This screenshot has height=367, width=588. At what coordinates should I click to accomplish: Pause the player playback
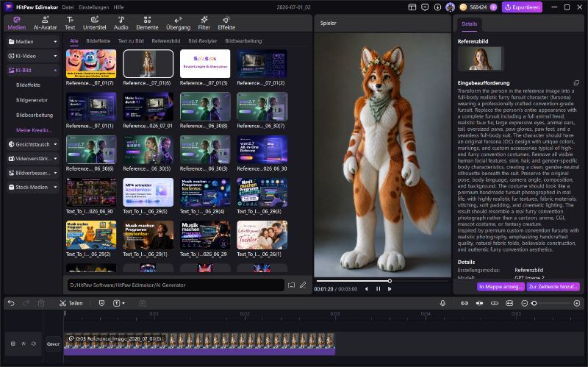378,289
